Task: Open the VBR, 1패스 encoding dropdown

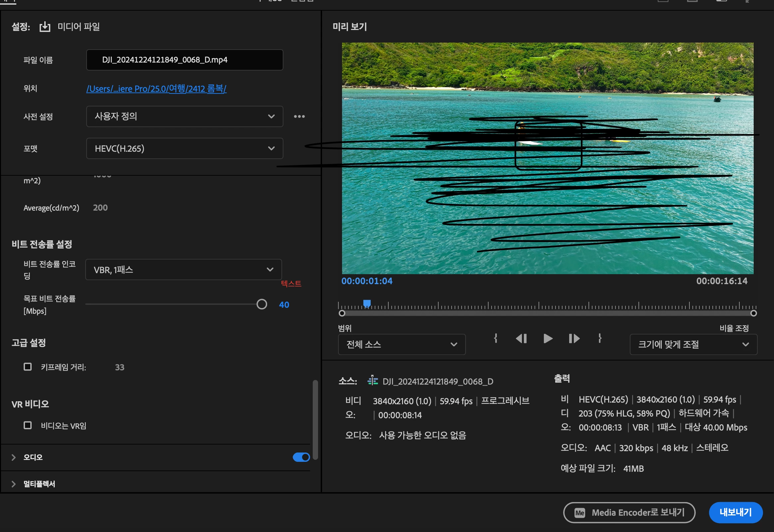Action: point(184,270)
